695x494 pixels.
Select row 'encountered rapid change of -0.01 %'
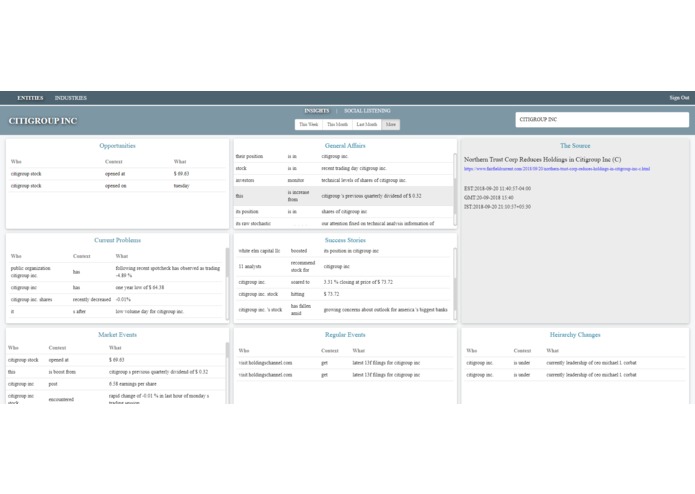(x=116, y=397)
